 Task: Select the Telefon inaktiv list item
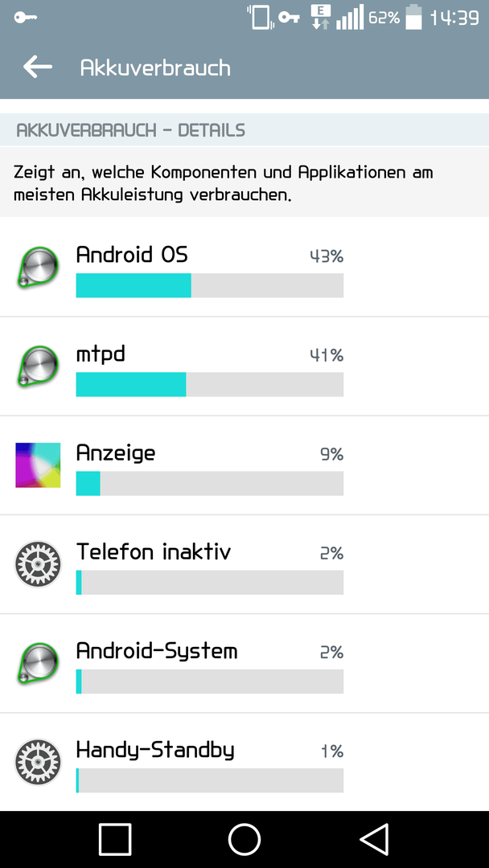click(244, 564)
